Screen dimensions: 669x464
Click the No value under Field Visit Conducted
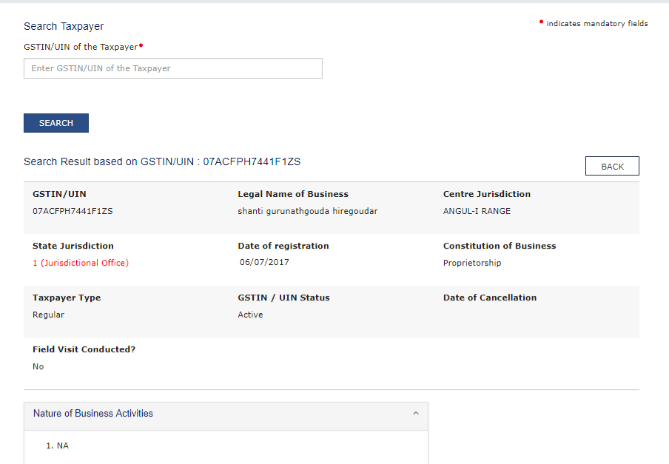(38, 367)
